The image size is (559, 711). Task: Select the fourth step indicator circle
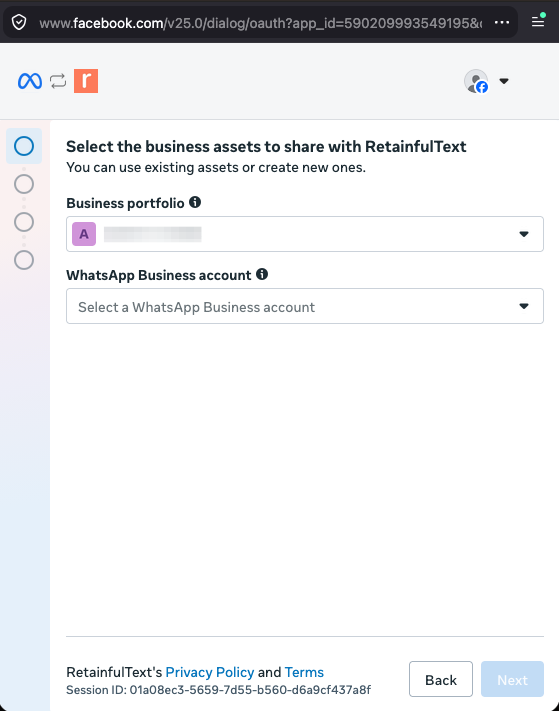pyautogui.click(x=24, y=260)
